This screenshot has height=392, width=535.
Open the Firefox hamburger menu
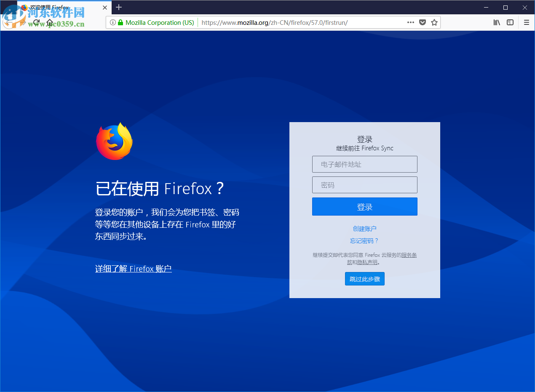(526, 22)
